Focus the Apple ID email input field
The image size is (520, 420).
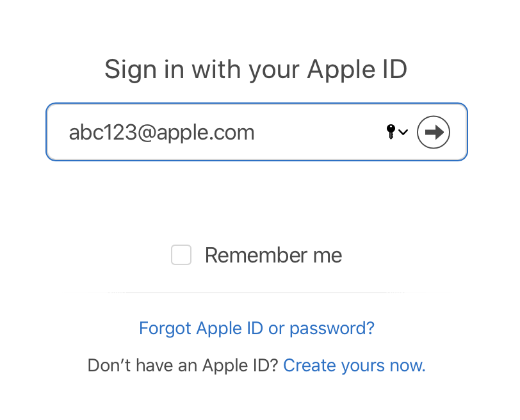click(257, 132)
